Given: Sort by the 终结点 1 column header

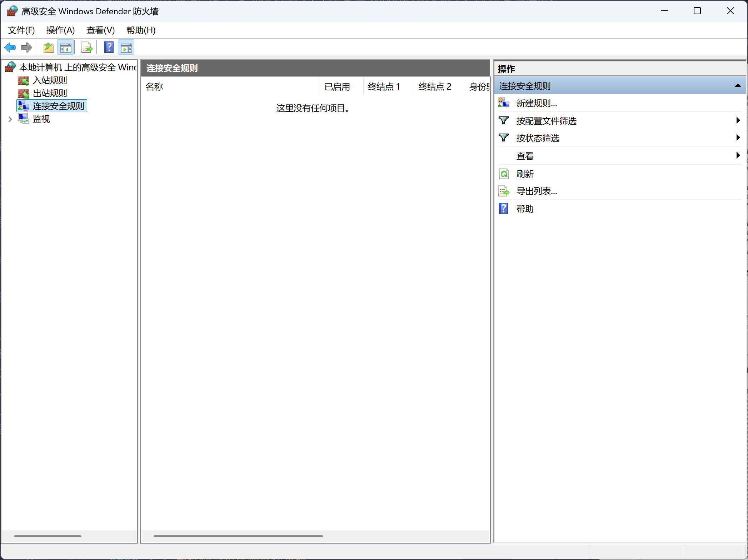Looking at the screenshot, I should click(x=389, y=87).
